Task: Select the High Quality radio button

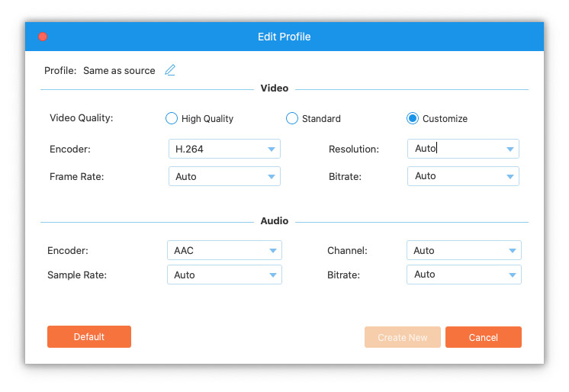Action: pyautogui.click(x=172, y=118)
